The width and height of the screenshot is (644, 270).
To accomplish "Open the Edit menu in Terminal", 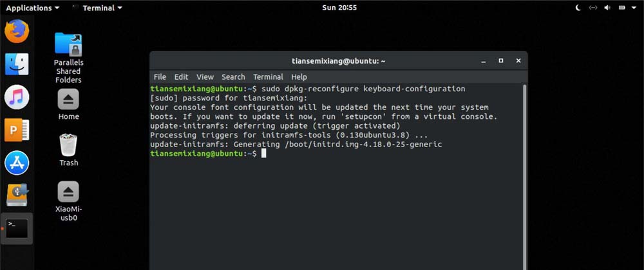I will [181, 76].
